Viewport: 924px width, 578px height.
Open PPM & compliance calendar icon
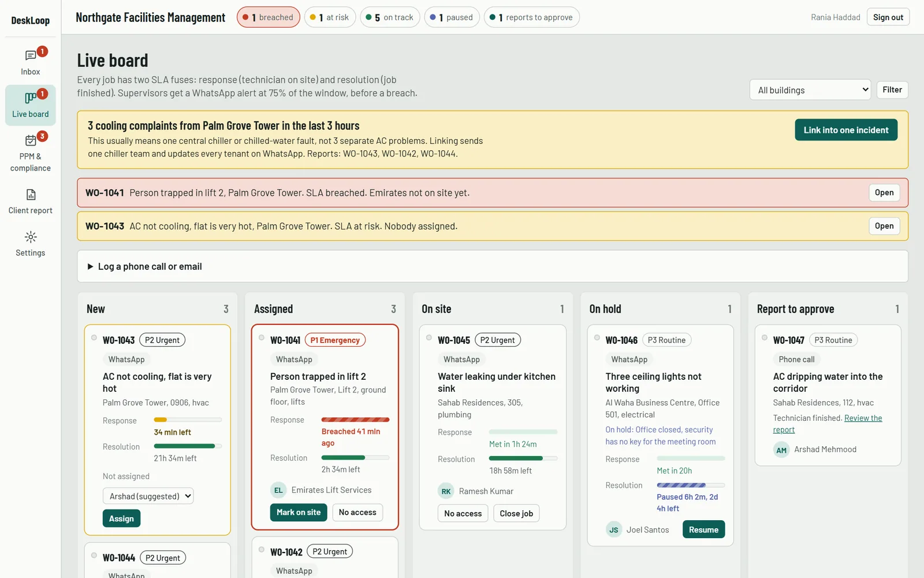coord(31,140)
